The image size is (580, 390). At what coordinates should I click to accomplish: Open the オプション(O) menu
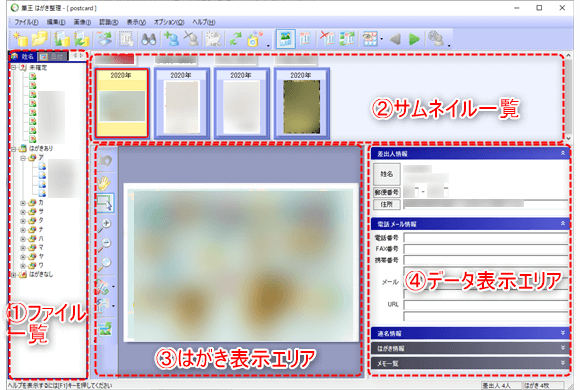169,22
